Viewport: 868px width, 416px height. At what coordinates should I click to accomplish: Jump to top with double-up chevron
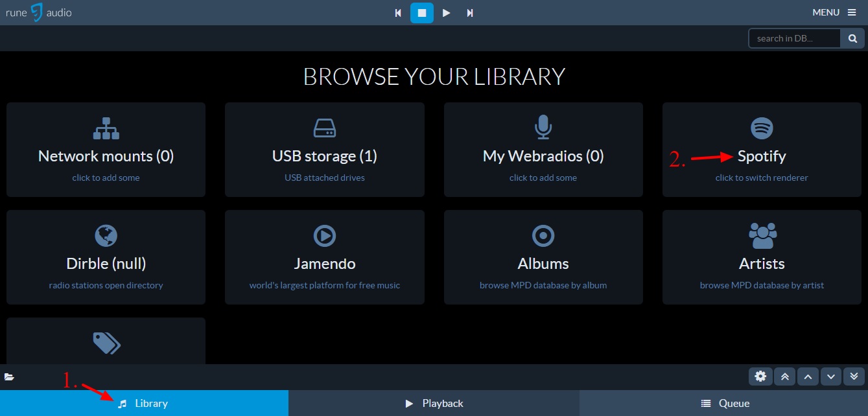pos(784,376)
